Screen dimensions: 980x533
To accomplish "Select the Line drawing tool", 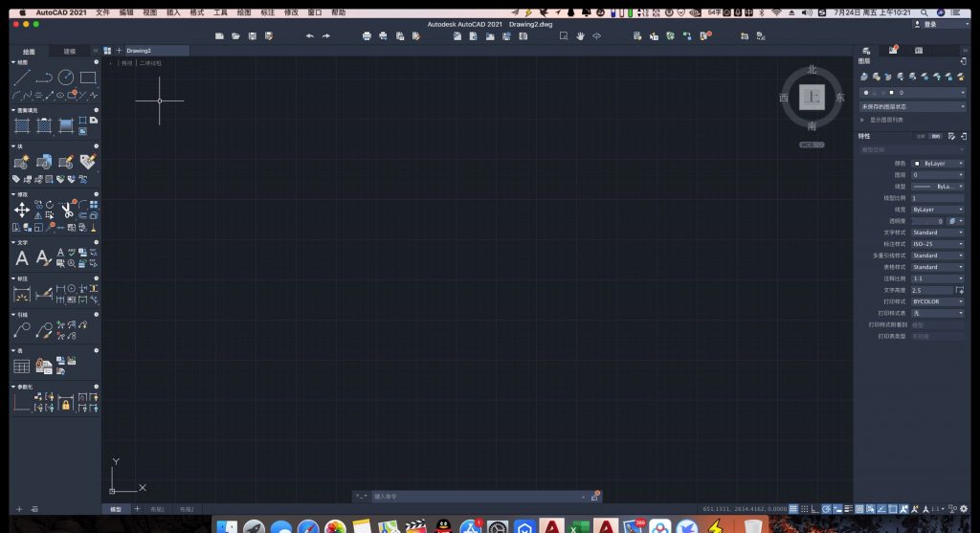I will click(x=22, y=78).
